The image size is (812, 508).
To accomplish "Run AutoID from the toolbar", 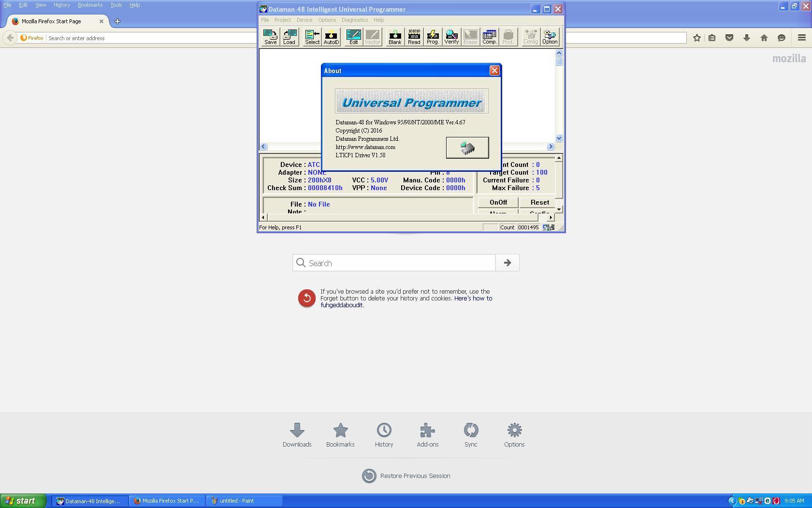I will 331,37.
